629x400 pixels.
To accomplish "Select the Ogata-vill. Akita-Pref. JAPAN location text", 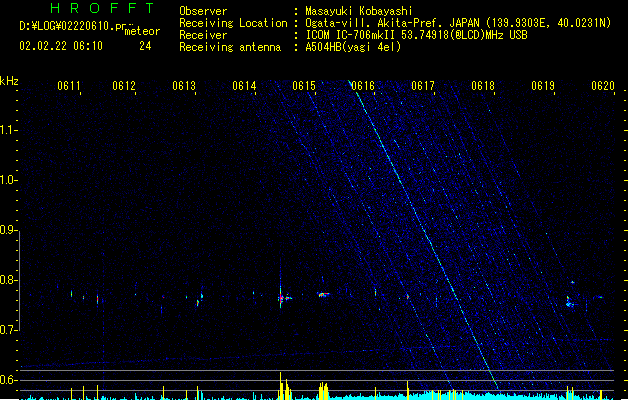I will pyautogui.click(x=458, y=23).
